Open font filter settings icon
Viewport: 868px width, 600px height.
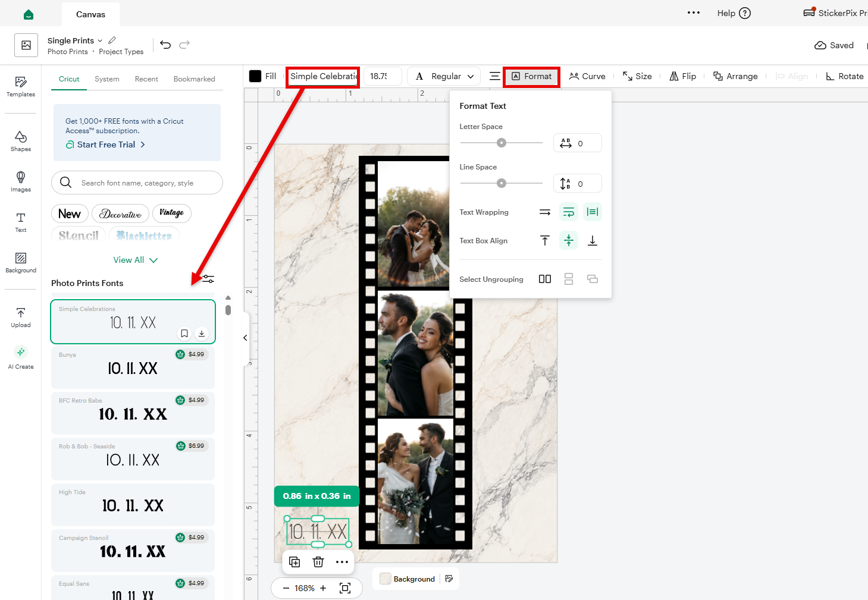tap(208, 278)
